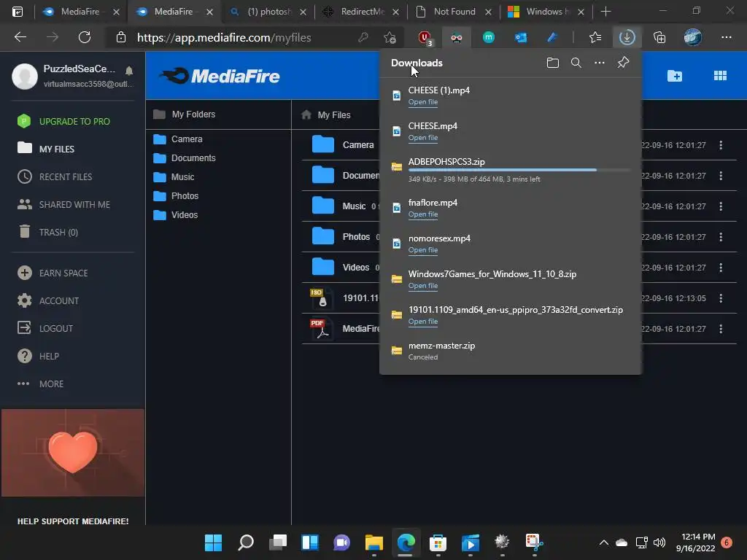Refresh the current page

pyautogui.click(x=85, y=37)
